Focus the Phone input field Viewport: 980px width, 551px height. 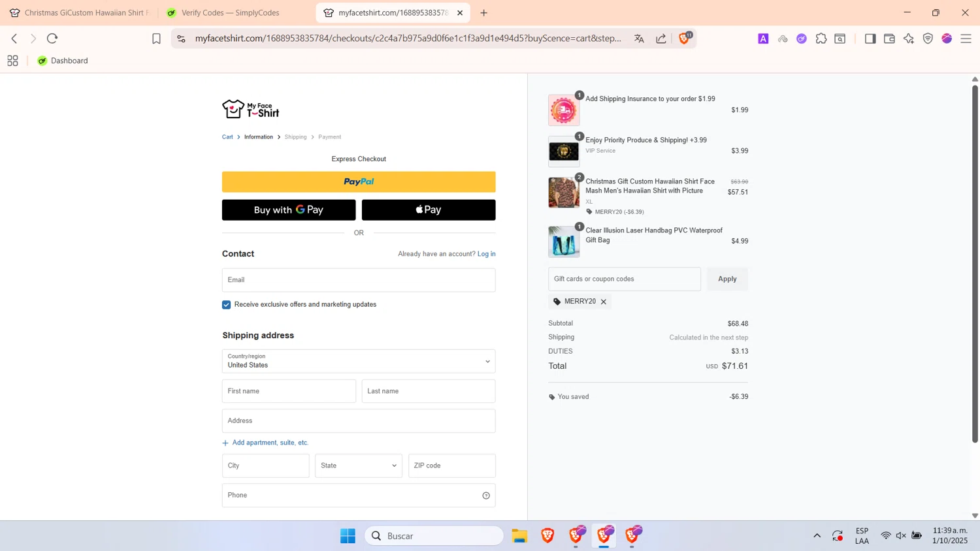coord(359,496)
